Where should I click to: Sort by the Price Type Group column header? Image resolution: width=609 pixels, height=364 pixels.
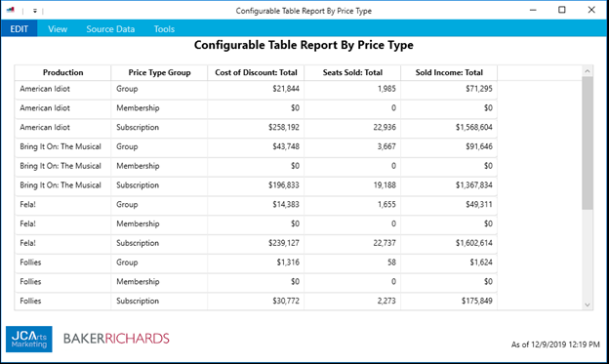[x=159, y=72]
